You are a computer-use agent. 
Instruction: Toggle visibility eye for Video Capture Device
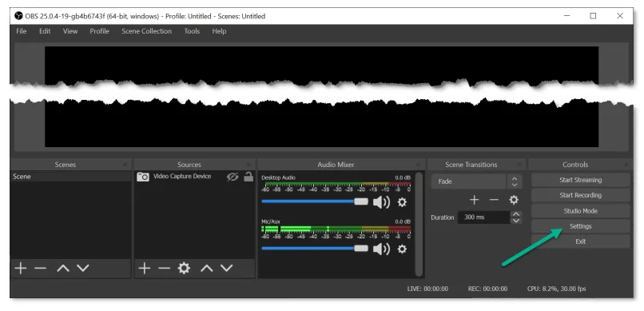tap(233, 177)
